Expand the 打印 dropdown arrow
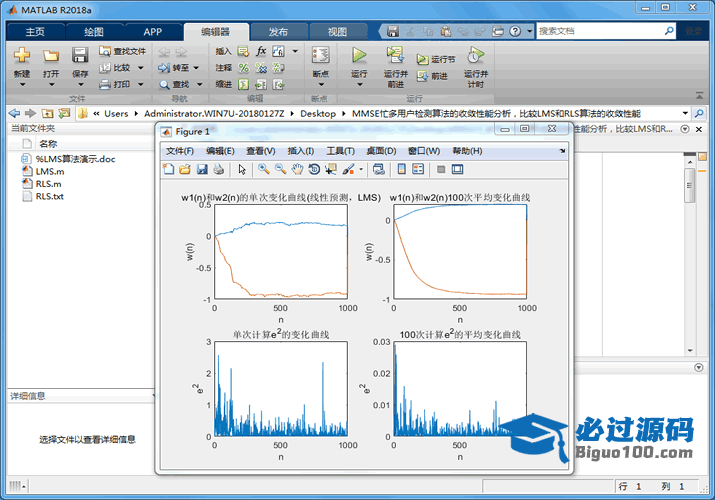Screen dimensions: 715x500 point(140,84)
